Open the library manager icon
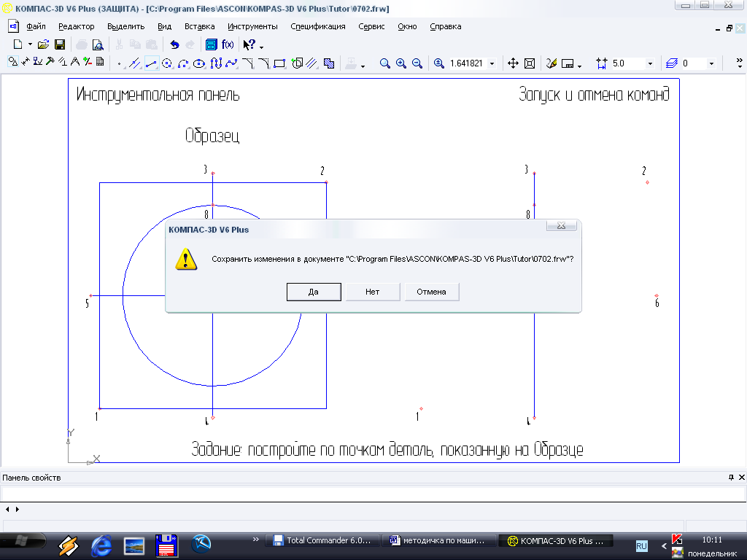747x560 pixels. 211,44
